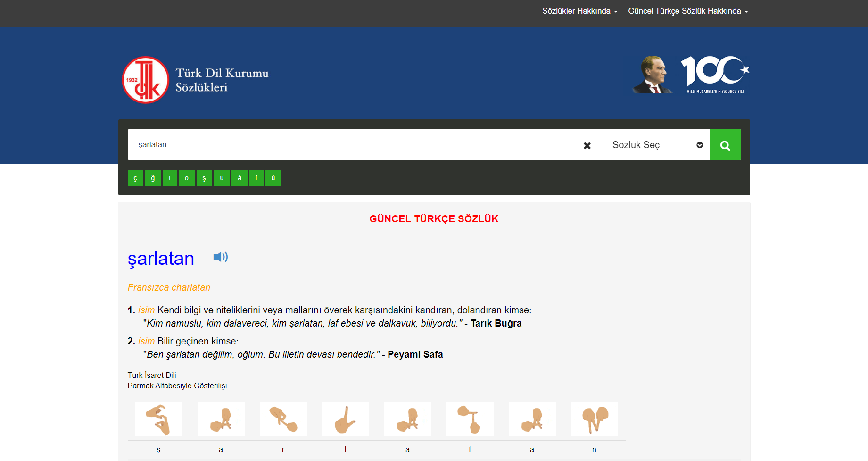Click the Türk Dil Kurumu Sözlükleri title
This screenshot has height=461, width=868.
222,80
